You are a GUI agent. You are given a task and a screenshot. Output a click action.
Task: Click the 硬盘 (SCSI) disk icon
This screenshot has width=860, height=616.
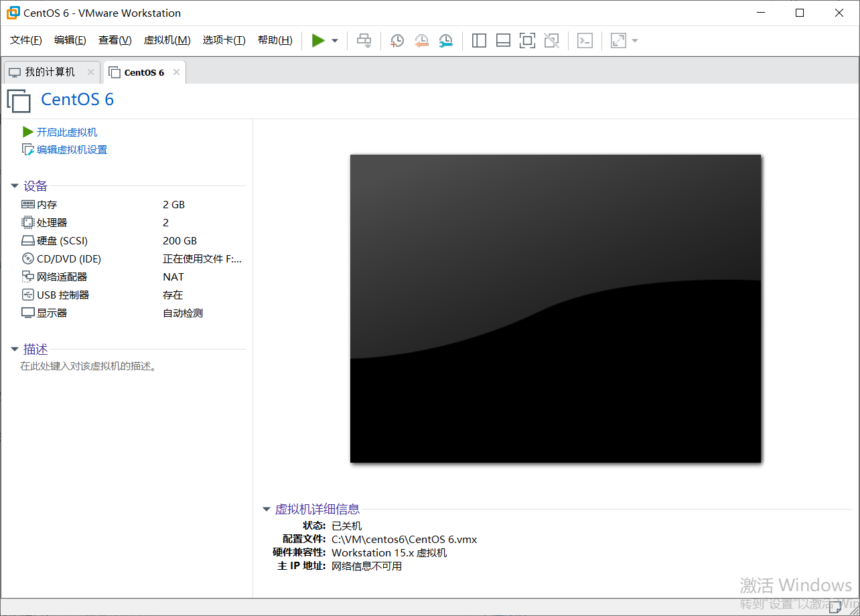tap(27, 240)
